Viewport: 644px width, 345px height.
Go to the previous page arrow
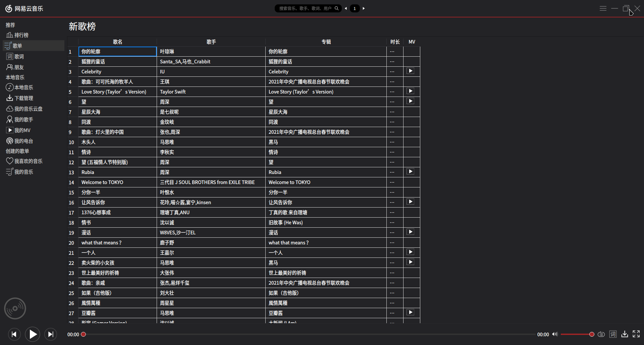[x=346, y=8]
